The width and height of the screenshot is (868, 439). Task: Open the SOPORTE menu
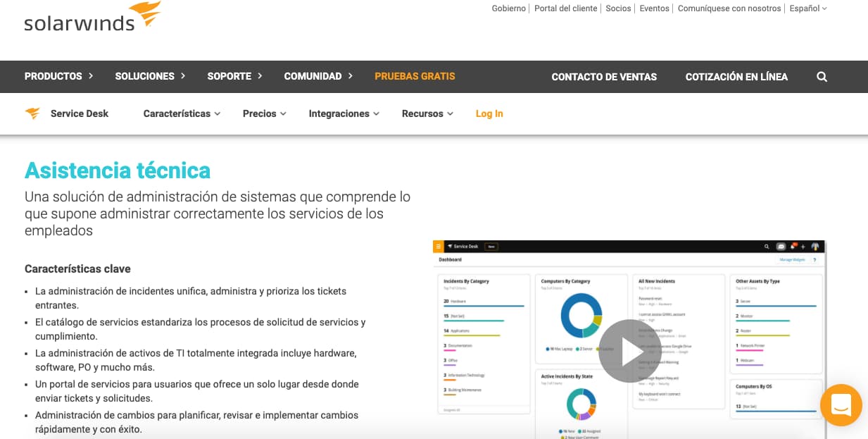(x=229, y=76)
